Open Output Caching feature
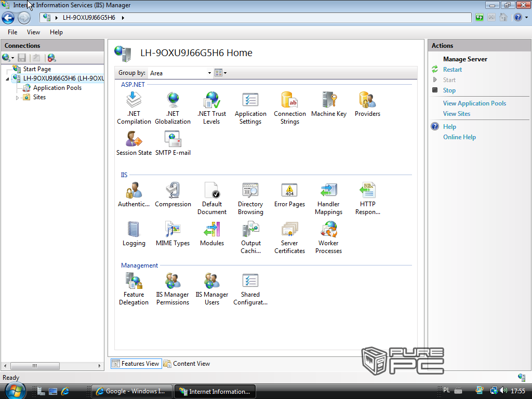Screen dimensions: 532x399 click(251, 237)
